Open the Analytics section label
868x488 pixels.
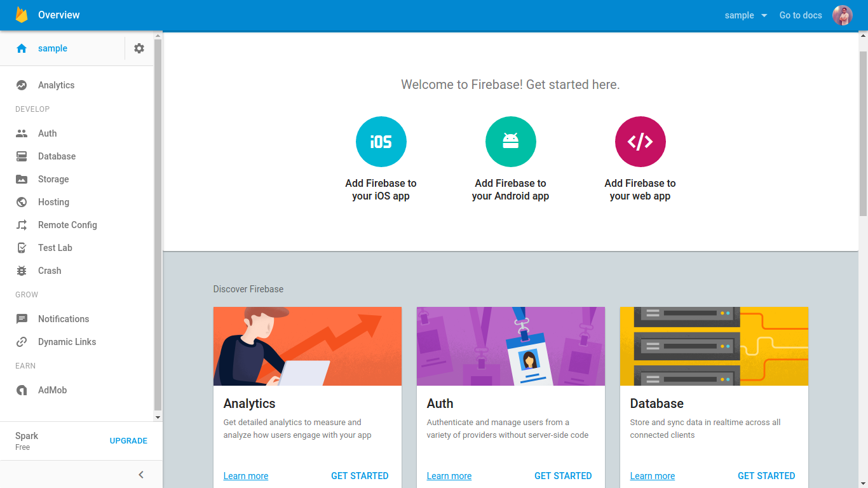point(57,85)
